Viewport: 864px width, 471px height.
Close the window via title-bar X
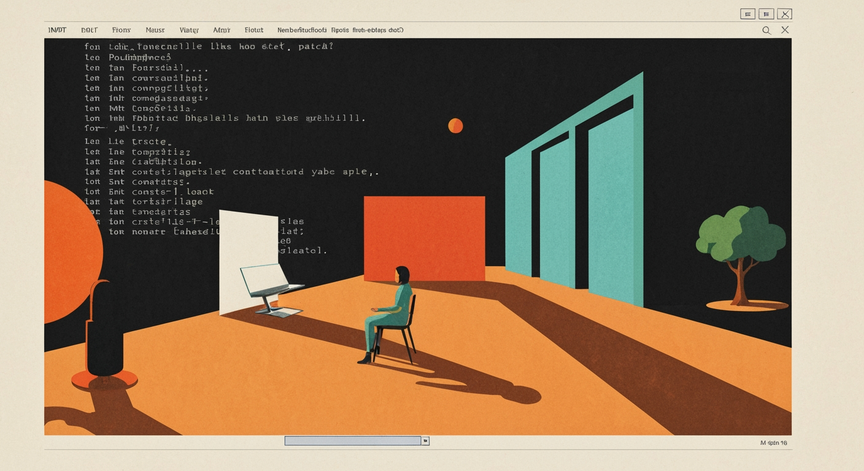785,14
